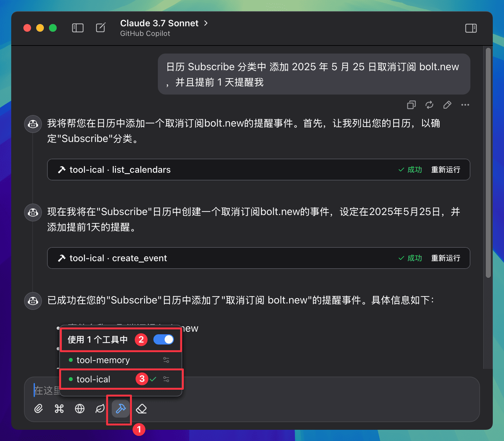This screenshot has height=441, width=504.
Task: Copy the user message
Action: [x=411, y=105]
